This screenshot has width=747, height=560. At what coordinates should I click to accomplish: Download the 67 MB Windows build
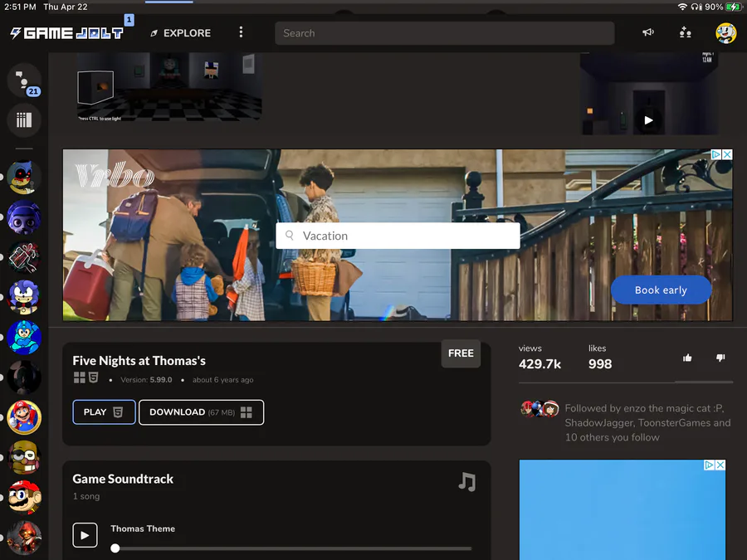(x=201, y=411)
